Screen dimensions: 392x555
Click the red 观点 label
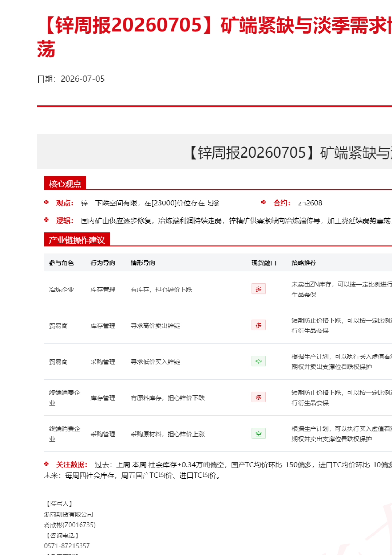pos(65,203)
